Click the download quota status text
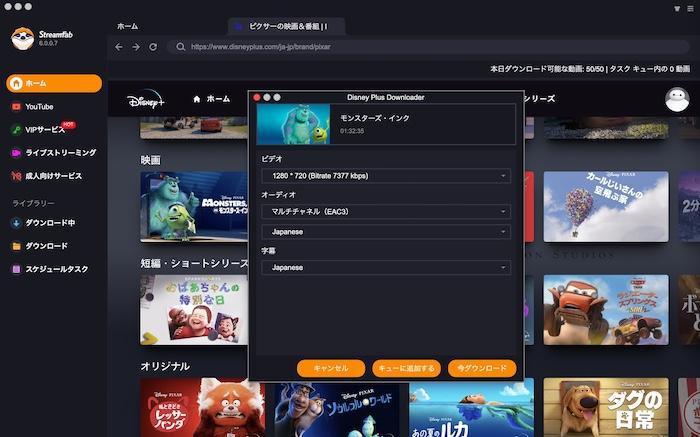 (590, 69)
